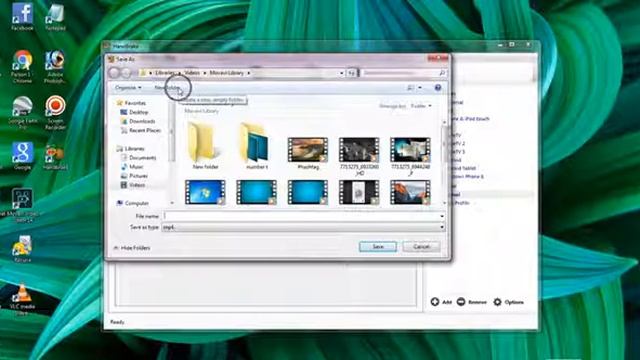Select the gray video thumbnail ending 0933260
The width and height of the screenshot is (640, 360).
click(359, 149)
